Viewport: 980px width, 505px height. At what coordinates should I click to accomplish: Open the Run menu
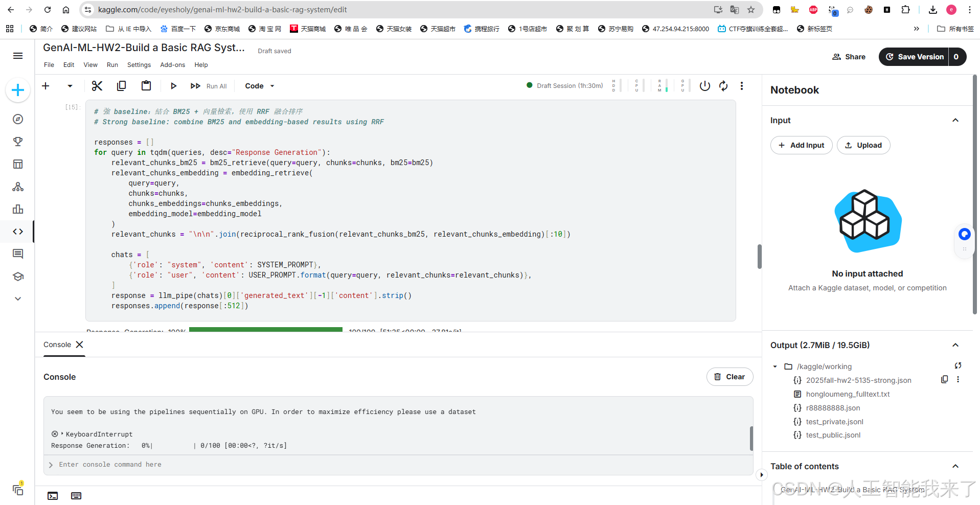(112, 64)
